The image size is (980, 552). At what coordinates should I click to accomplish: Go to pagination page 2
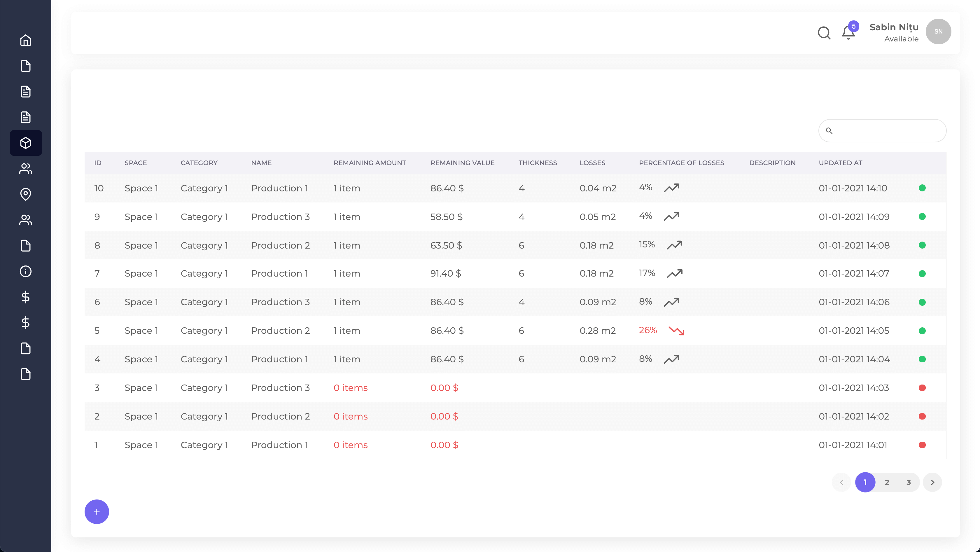pyautogui.click(x=887, y=482)
